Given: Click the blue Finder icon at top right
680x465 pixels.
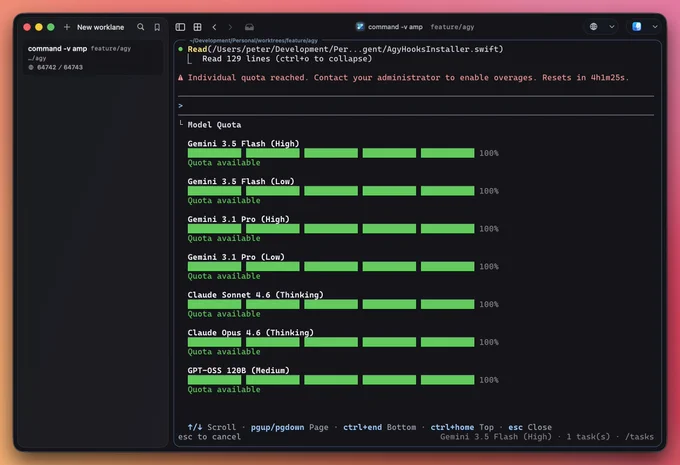Looking at the screenshot, I should [x=636, y=26].
